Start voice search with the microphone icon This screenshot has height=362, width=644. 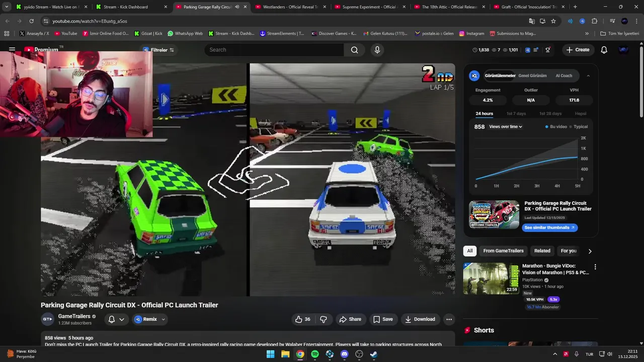(377, 50)
